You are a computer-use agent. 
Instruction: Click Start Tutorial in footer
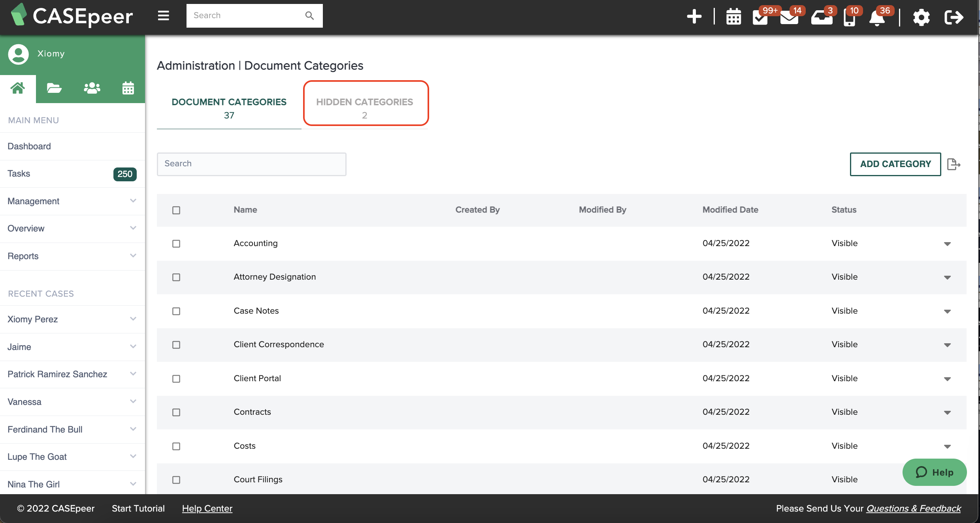[138, 508]
